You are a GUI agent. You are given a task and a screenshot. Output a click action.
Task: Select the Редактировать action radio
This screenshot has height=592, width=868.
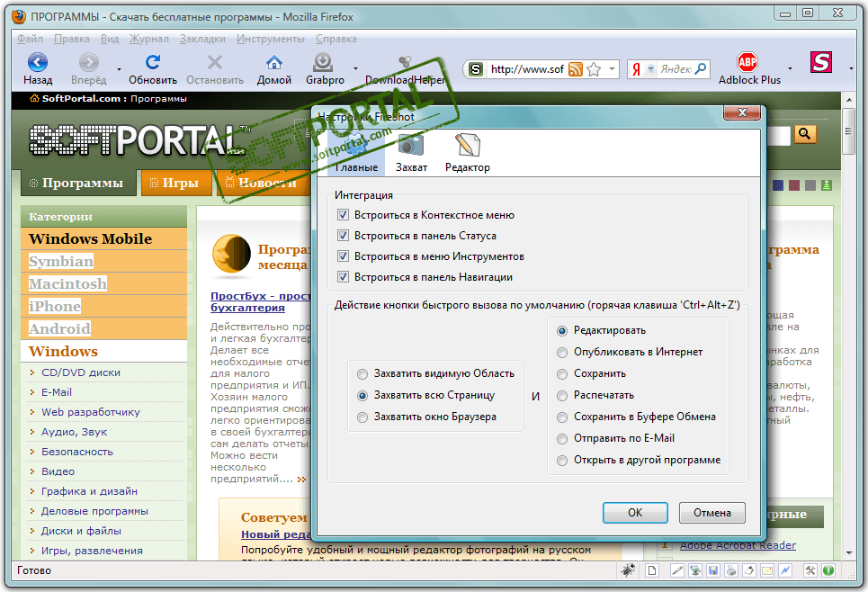[562, 330]
